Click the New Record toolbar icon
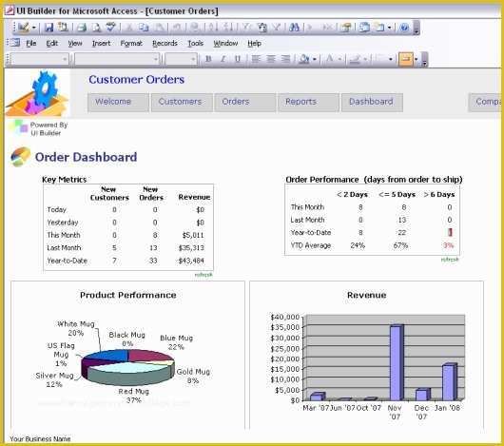Screen dimensions: 504x446 pos(310,28)
